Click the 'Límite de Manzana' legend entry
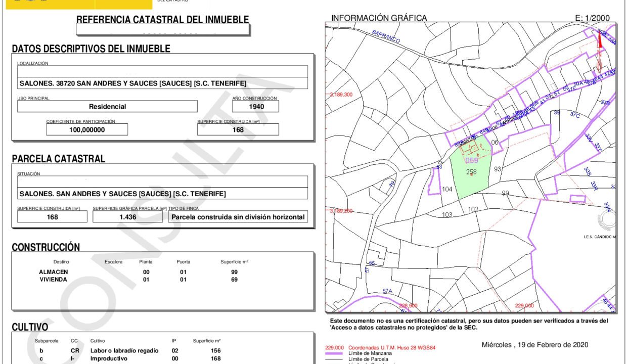The width and height of the screenshot is (627, 364). [x=370, y=353]
